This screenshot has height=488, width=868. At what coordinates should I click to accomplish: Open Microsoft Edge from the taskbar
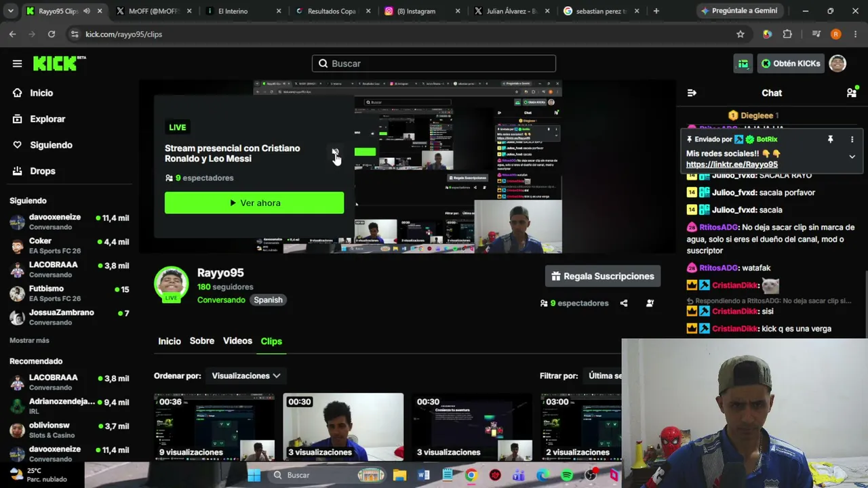pos(542,475)
